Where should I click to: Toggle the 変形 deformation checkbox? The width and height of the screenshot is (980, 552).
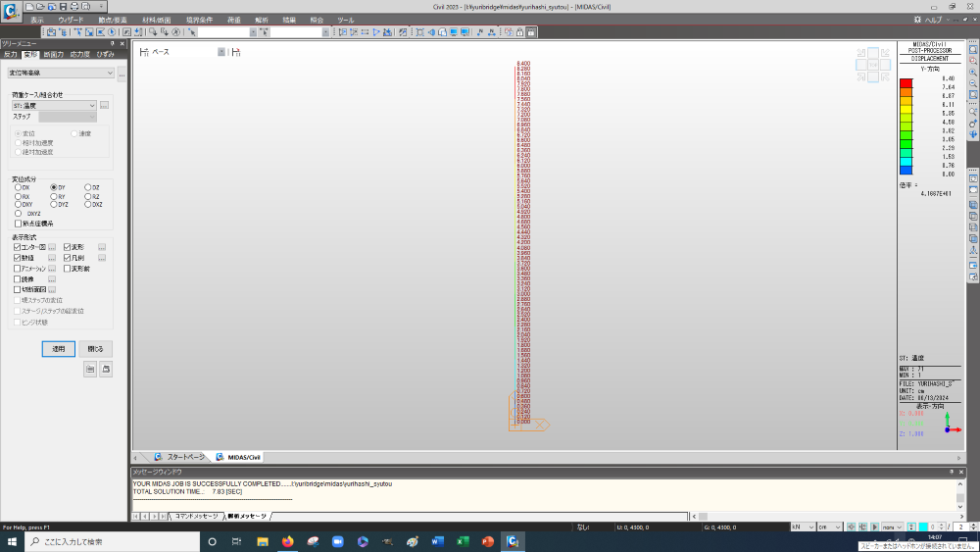click(67, 247)
